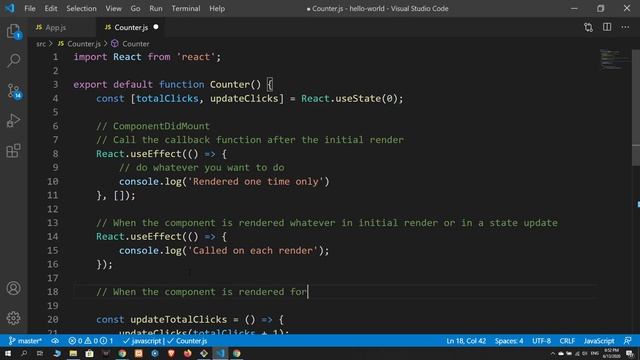Open the Run menu

tap(156, 8)
